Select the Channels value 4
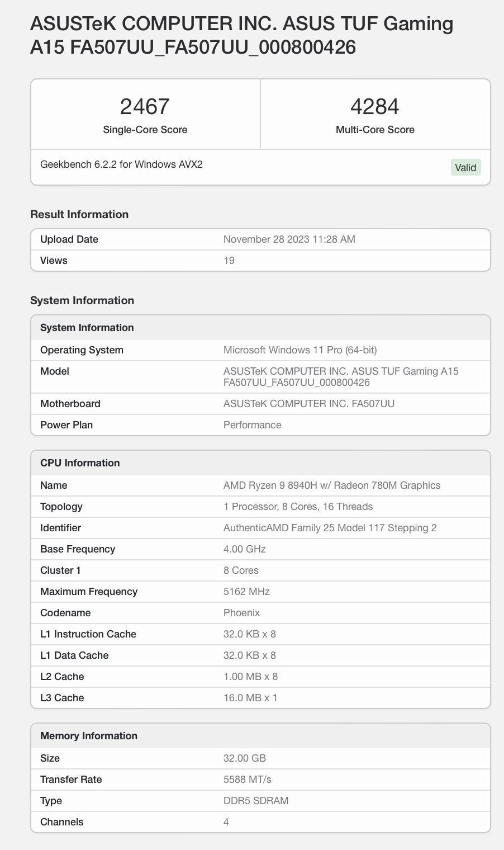The width and height of the screenshot is (504, 850). pyautogui.click(x=226, y=822)
